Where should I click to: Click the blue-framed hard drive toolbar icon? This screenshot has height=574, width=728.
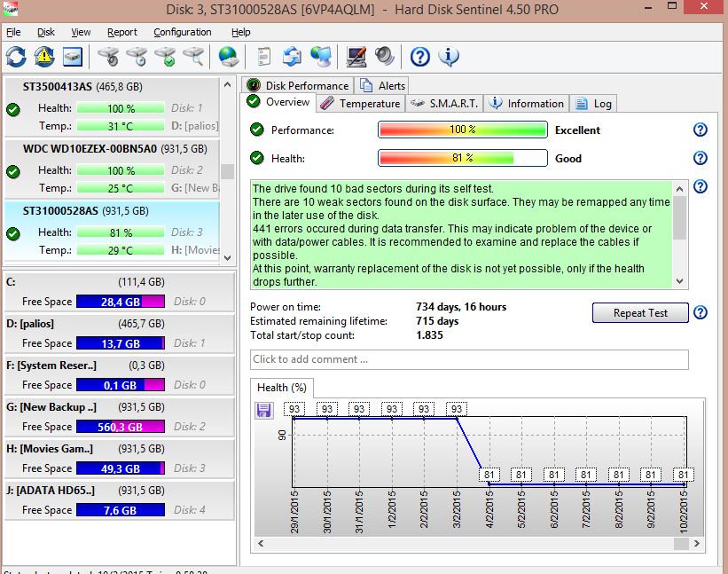coord(73,57)
